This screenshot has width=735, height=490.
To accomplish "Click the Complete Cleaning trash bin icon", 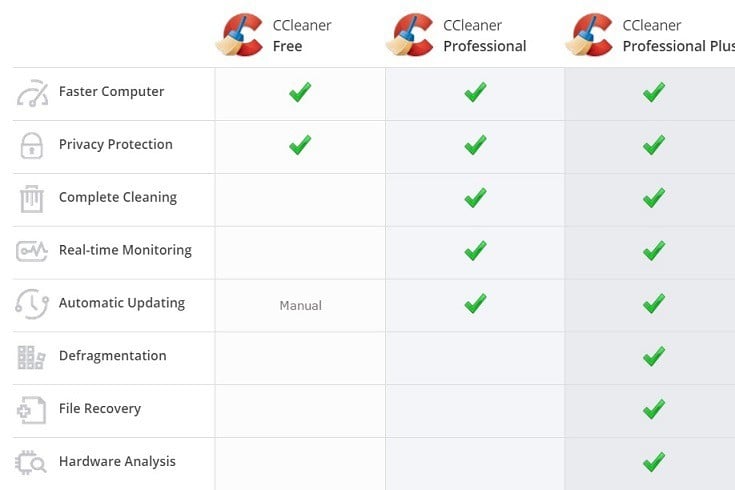I will click(x=32, y=199).
